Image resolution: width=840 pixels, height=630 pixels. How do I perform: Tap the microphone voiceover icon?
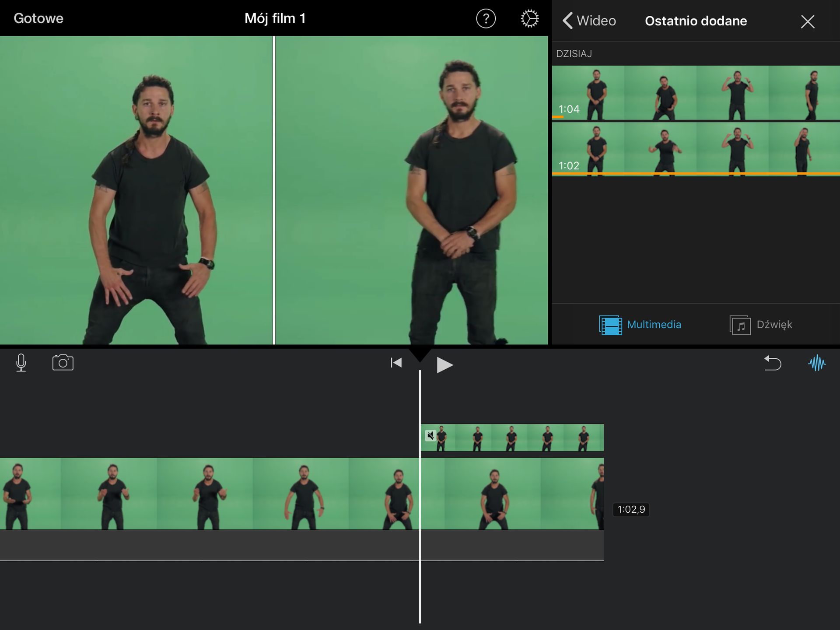21,363
